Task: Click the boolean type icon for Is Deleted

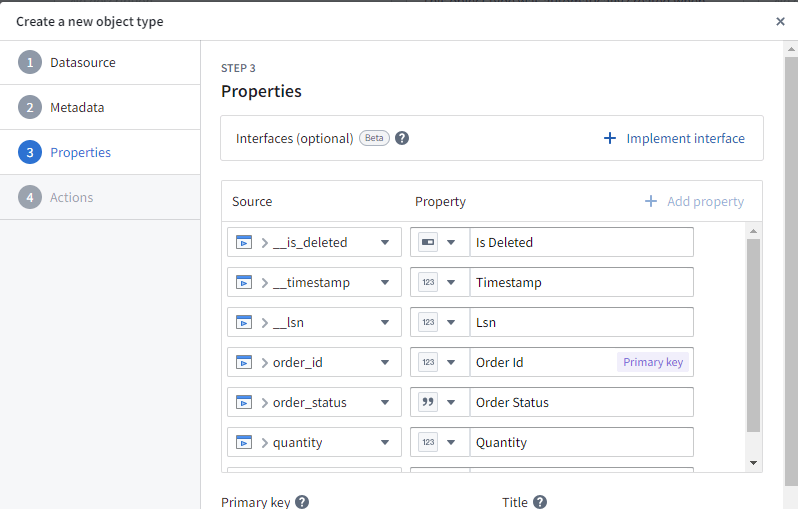Action: (x=428, y=242)
